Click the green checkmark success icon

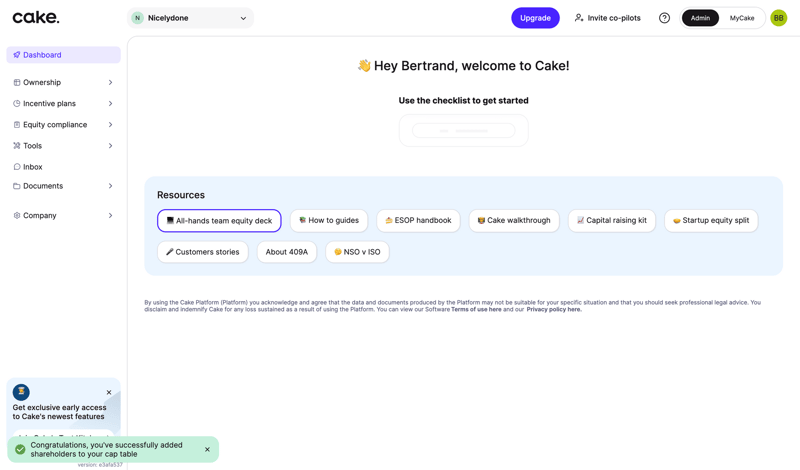click(20, 449)
